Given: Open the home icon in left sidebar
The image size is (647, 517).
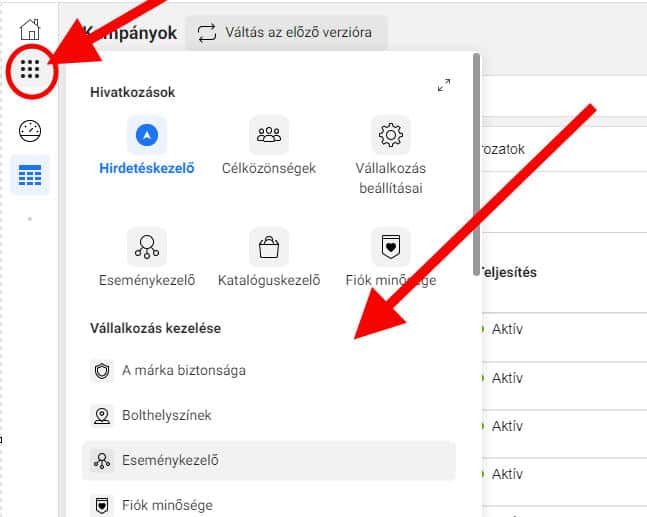Looking at the screenshot, I should [30, 29].
